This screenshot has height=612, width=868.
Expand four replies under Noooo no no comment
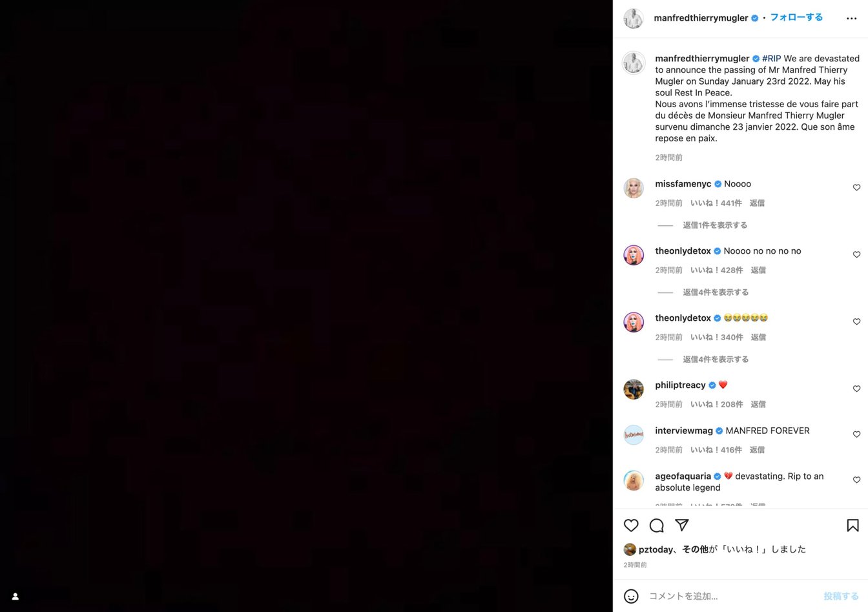point(716,292)
